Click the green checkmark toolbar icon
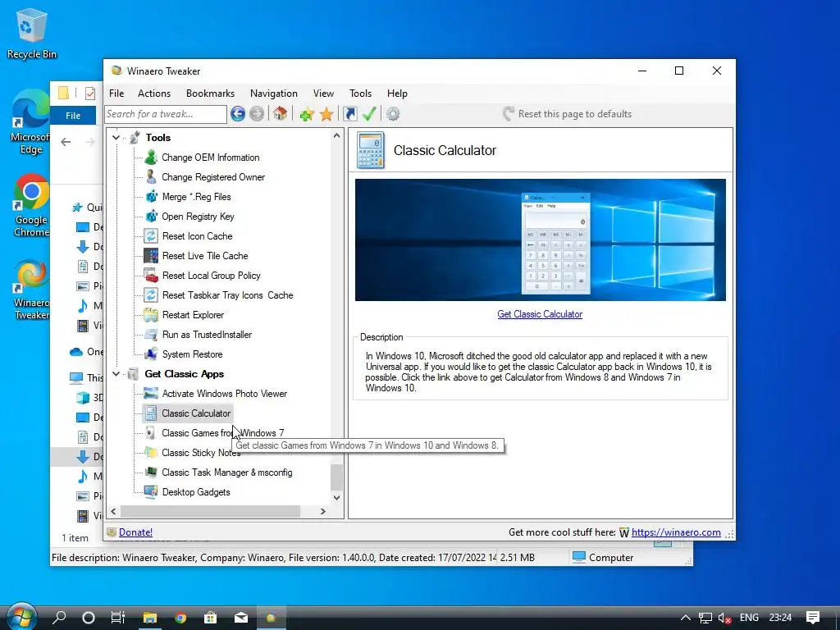 tap(369, 113)
